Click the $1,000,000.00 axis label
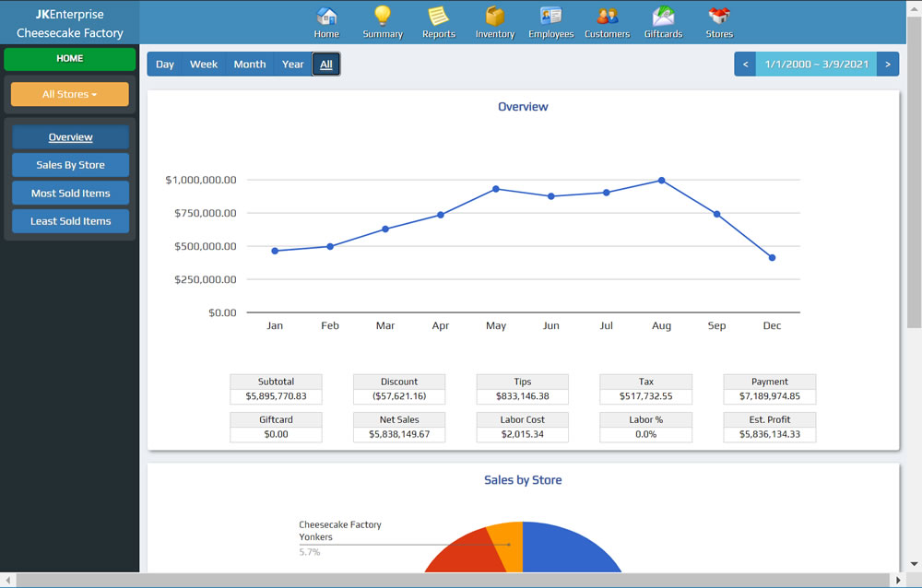 (x=201, y=180)
